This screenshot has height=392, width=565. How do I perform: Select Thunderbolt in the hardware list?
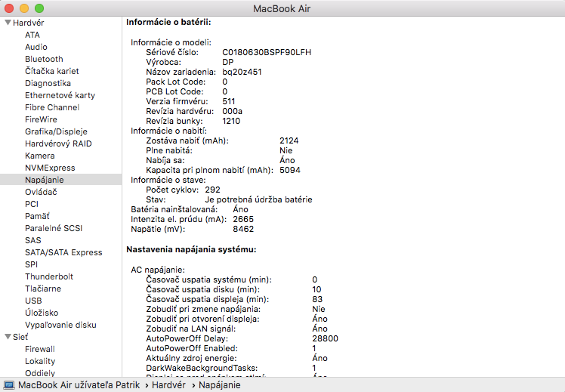pyautogui.click(x=48, y=276)
